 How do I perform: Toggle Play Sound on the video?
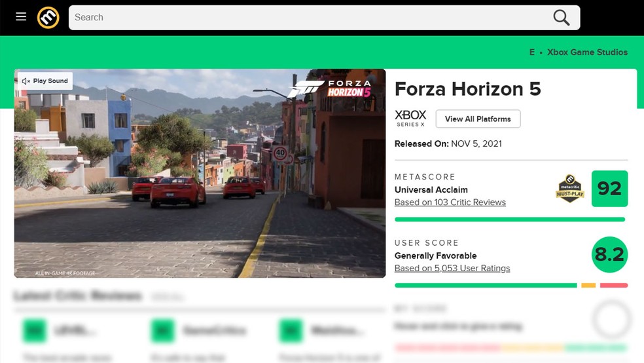coord(45,81)
